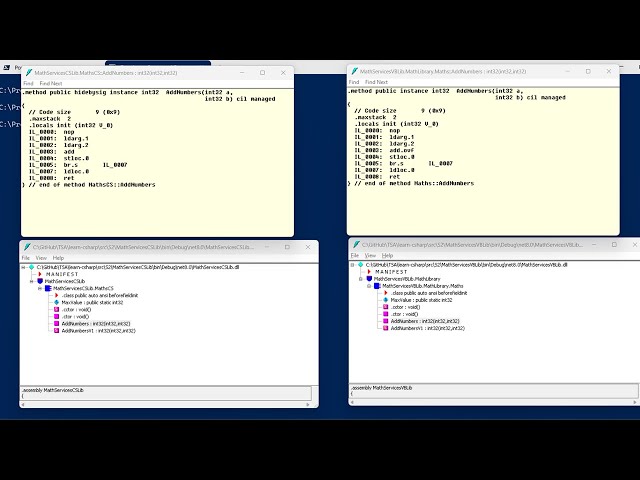Click the '.assembly MathServicesVBLib' status text pane

tap(494, 391)
